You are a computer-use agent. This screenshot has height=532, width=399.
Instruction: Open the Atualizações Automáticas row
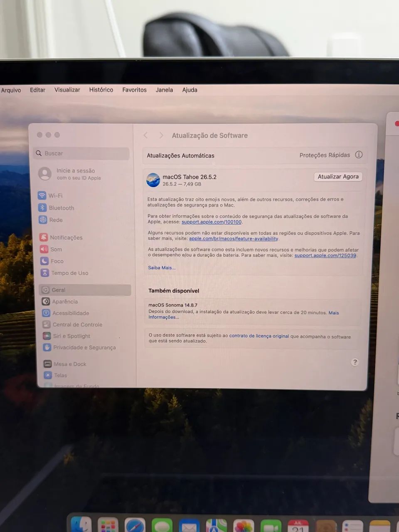click(x=254, y=155)
